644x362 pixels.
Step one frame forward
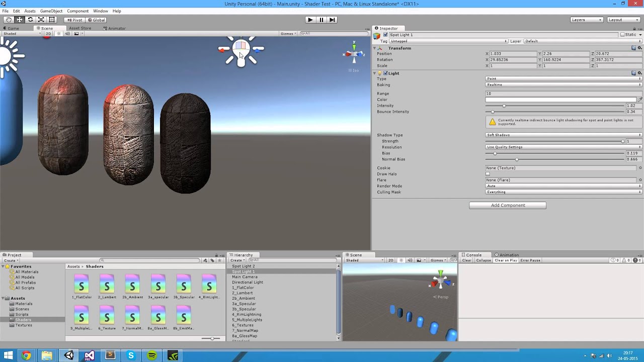pyautogui.click(x=332, y=20)
